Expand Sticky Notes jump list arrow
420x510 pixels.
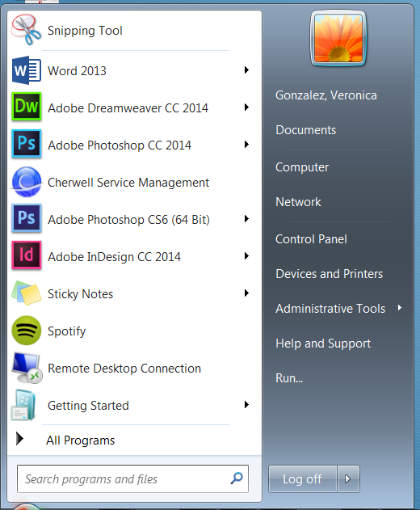246,293
